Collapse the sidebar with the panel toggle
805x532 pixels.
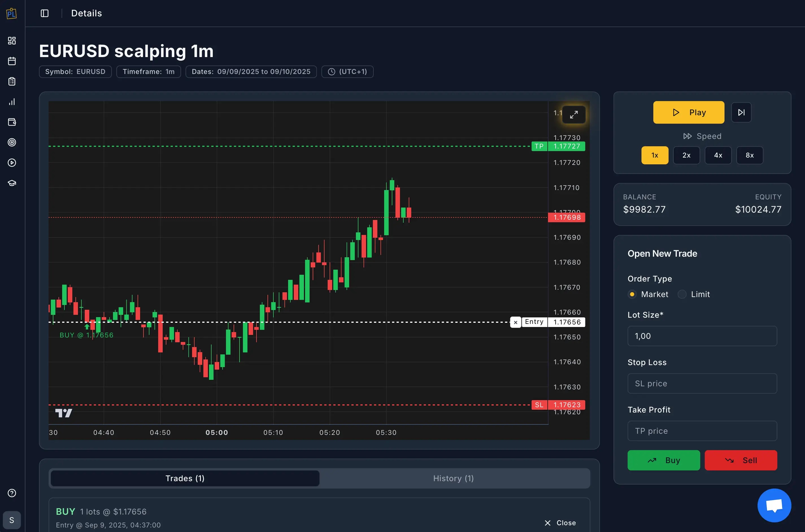pyautogui.click(x=44, y=13)
